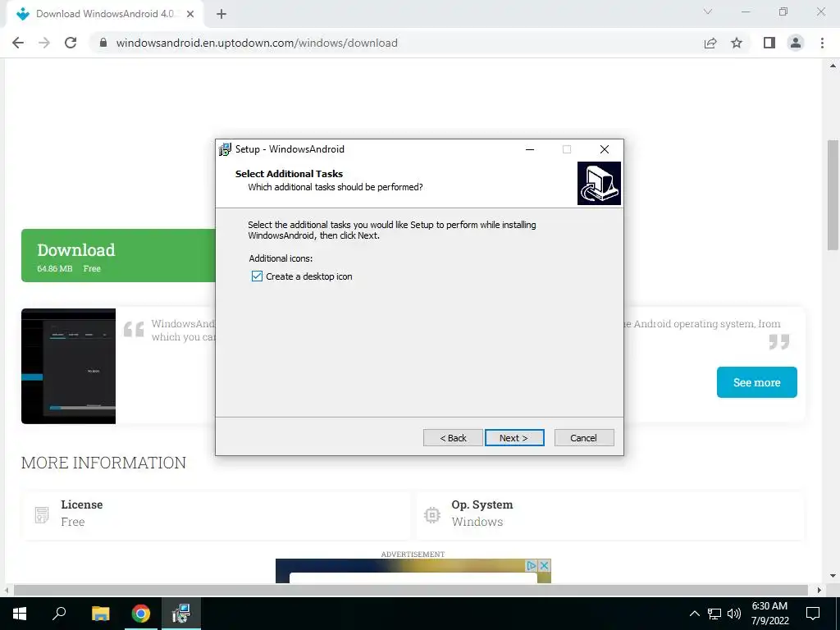The image size is (840, 630).
Task: Click scroll up arrow of page
Action: point(833,66)
